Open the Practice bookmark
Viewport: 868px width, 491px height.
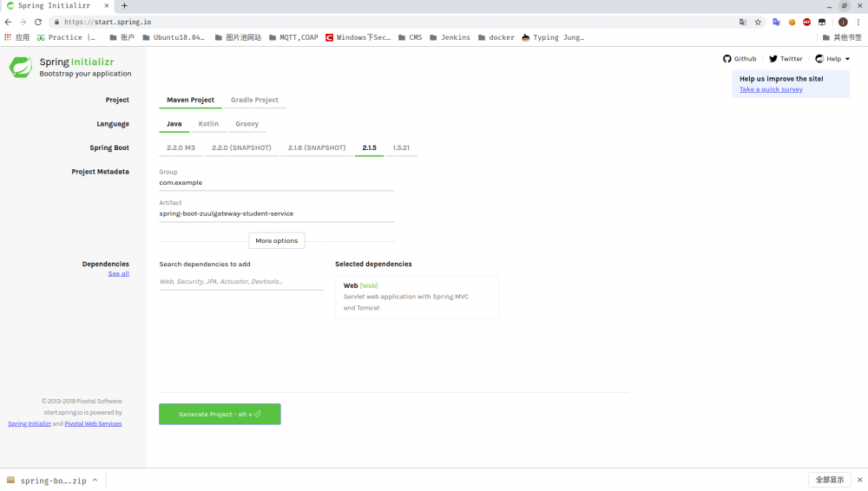(66, 37)
